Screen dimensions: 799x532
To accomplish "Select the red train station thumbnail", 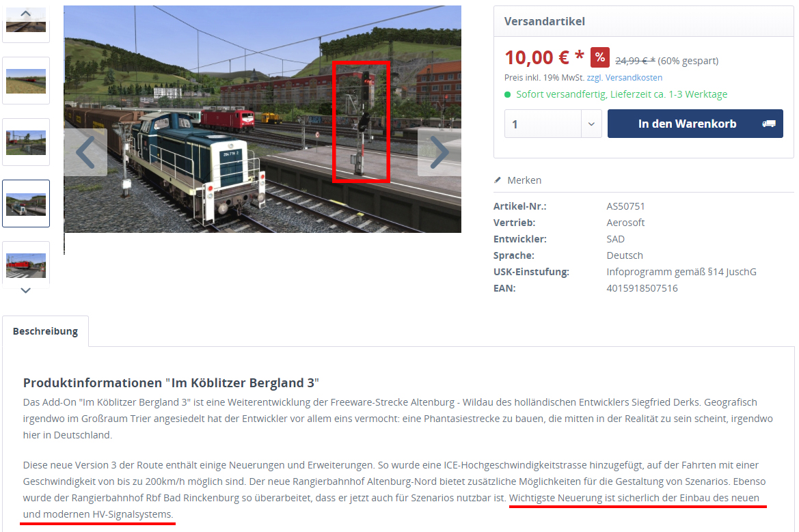I will 26,142.
